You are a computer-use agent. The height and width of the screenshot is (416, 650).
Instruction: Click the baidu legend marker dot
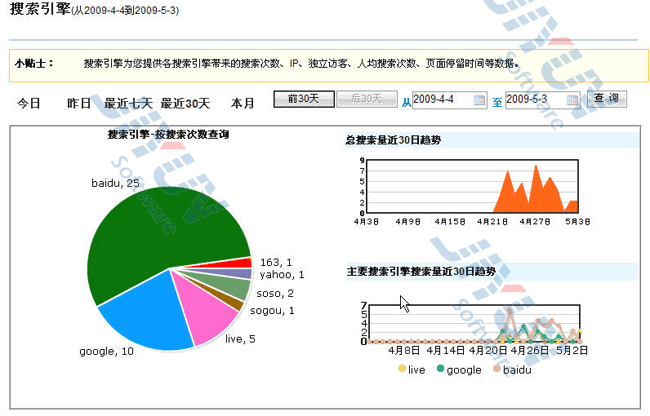[495, 369]
